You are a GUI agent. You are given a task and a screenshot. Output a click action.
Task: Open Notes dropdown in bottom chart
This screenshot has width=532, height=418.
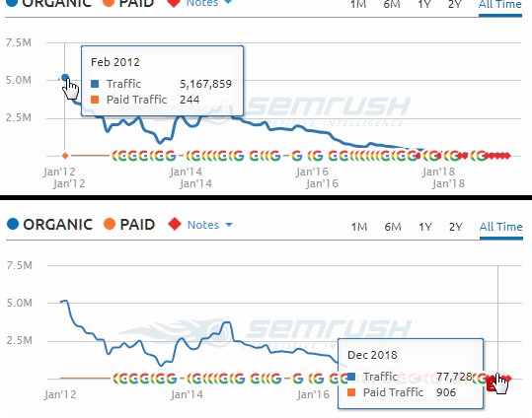tap(209, 225)
